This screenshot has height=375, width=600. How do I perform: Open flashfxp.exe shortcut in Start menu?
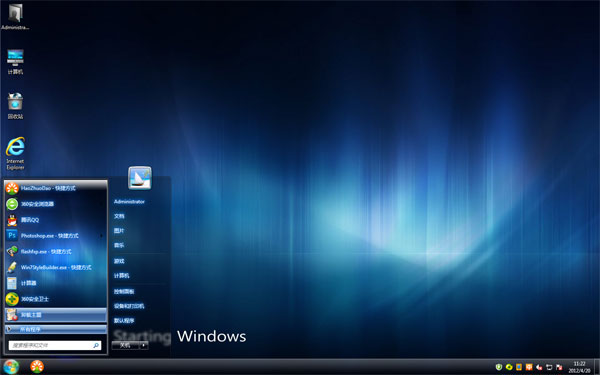click(56, 251)
